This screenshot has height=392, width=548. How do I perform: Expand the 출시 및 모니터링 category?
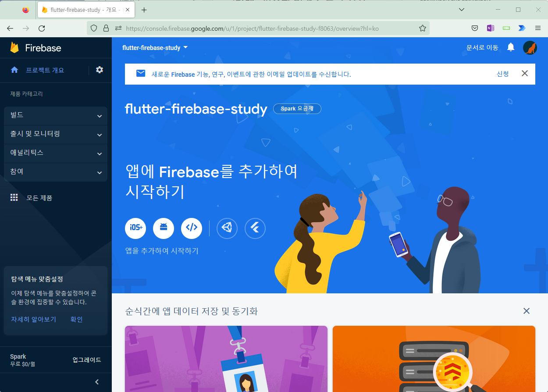[55, 135]
